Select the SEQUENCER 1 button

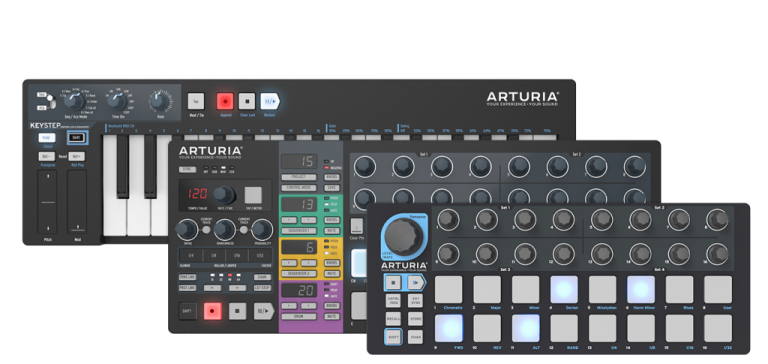point(299,230)
